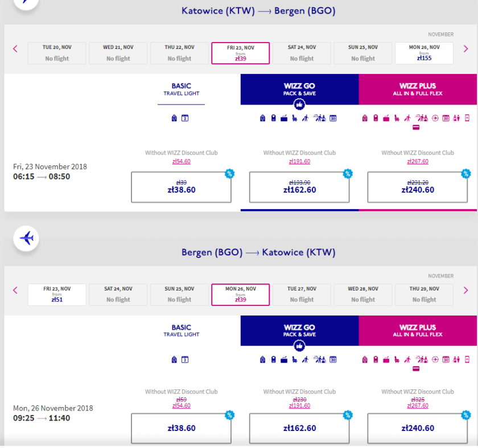Open the outbound WIZZ GO Pack & Save header
The image size is (478, 448).
[299, 89]
